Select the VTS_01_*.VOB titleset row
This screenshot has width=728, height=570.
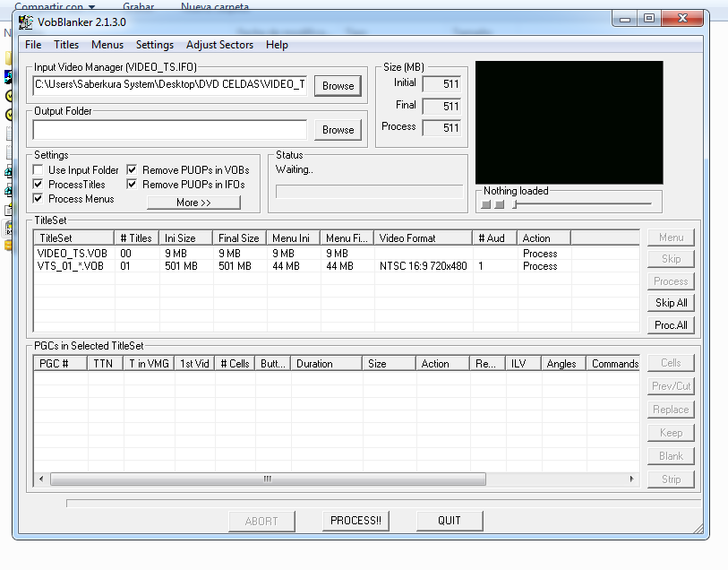(337, 266)
